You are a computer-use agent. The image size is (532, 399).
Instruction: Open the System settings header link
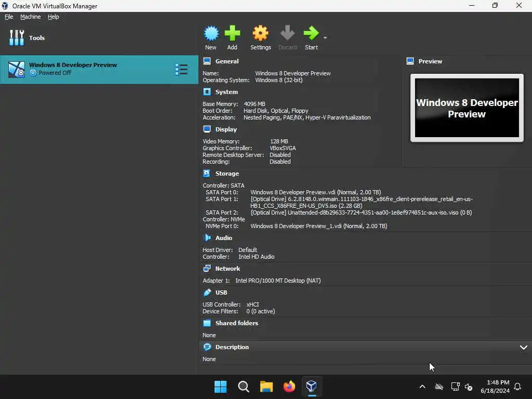click(227, 92)
